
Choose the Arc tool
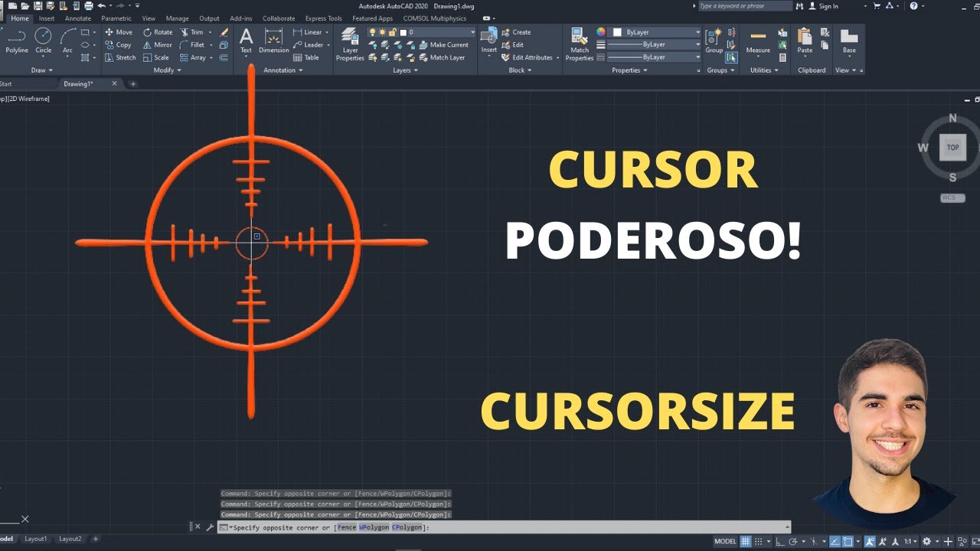pyautogui.click(x=67, y=41)
